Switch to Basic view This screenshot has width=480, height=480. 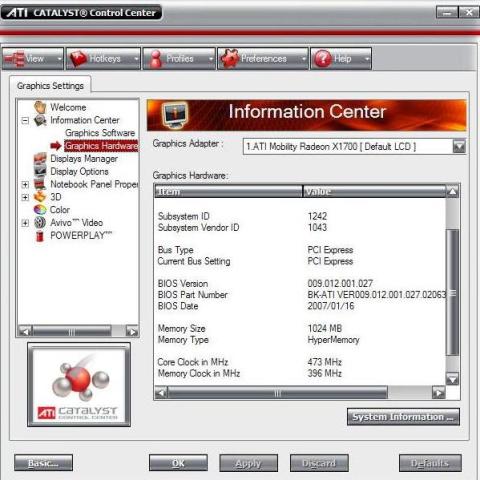43,463
